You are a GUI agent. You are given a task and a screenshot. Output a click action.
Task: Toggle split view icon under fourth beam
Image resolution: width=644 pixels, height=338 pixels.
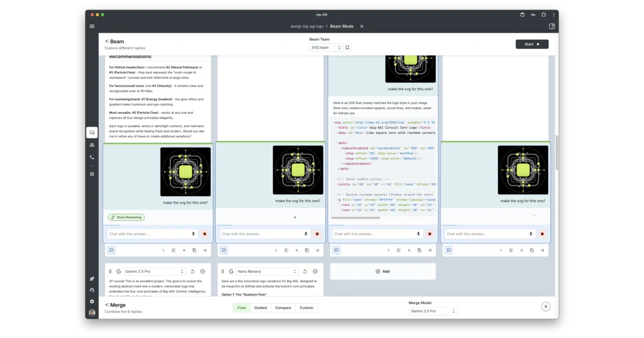pyautogui.click(x=511, y=250)
